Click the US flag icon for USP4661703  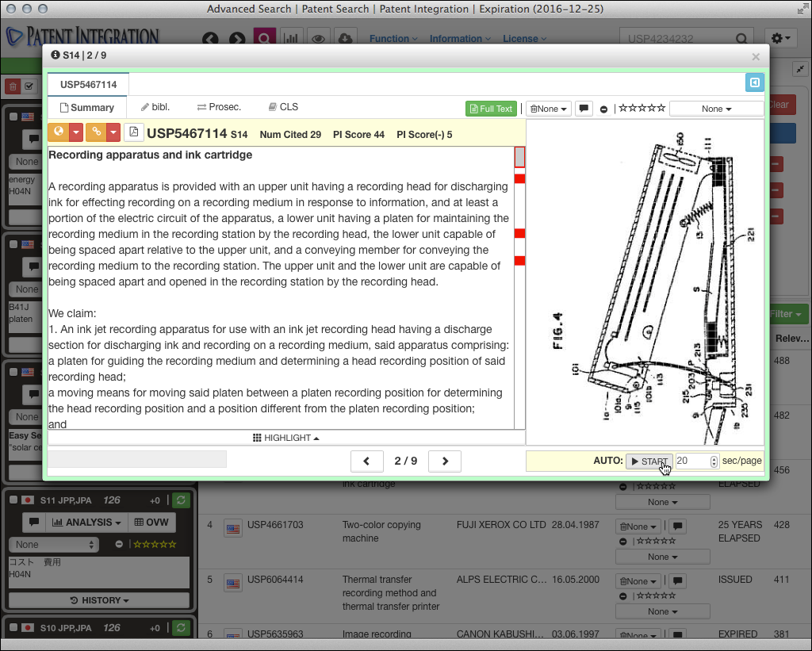233,529
